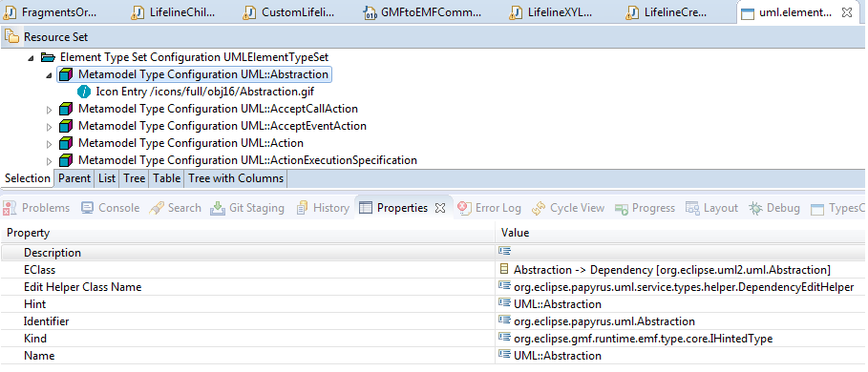
Task: Close the Properties view tab
Action: point(440,208)
